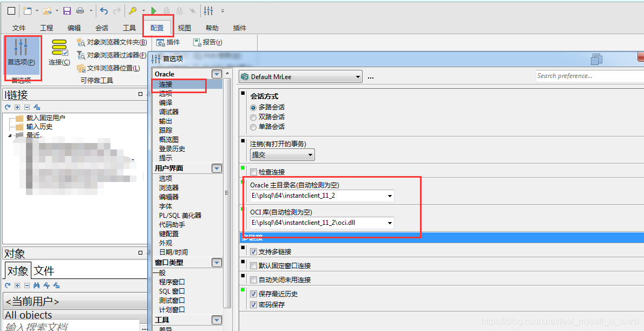Viewport: 644px width, 331px height.
Task: Select 字体 in 用户界面 list
Action: [166, 206]
